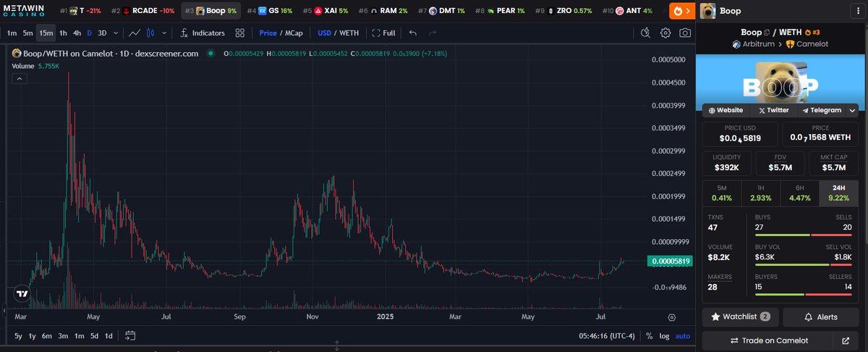Select the 5y date range
Viewport: 868px width, 352px height.
click(x=19, y=335)
